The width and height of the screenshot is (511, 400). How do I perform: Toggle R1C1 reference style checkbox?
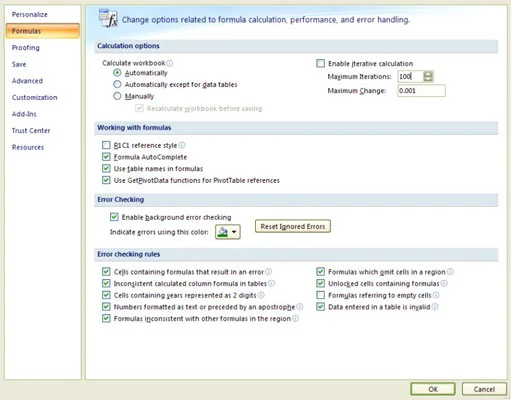(106, 145)
